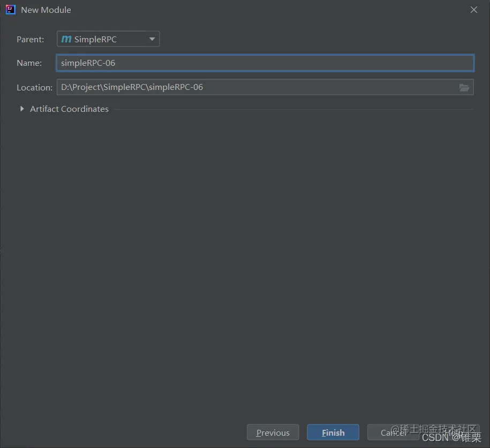Cancel the New Module dialog
490x448 pixels.
coord(394,432)
